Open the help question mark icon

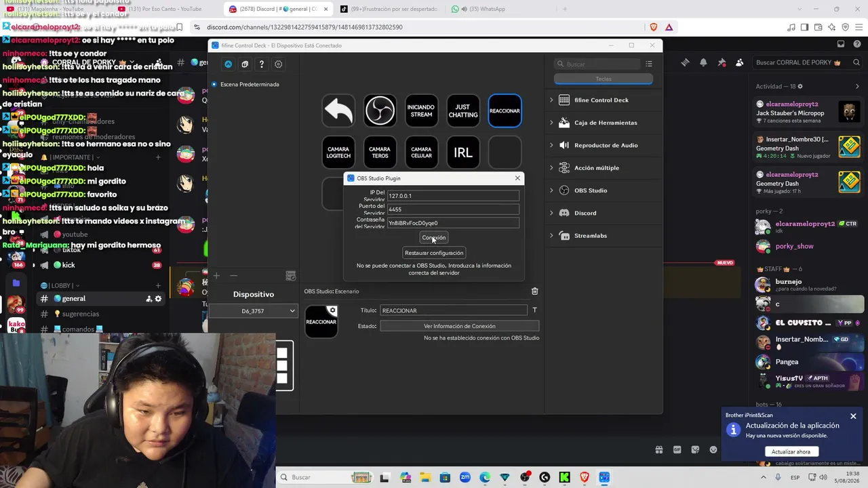tap(262, 64)
